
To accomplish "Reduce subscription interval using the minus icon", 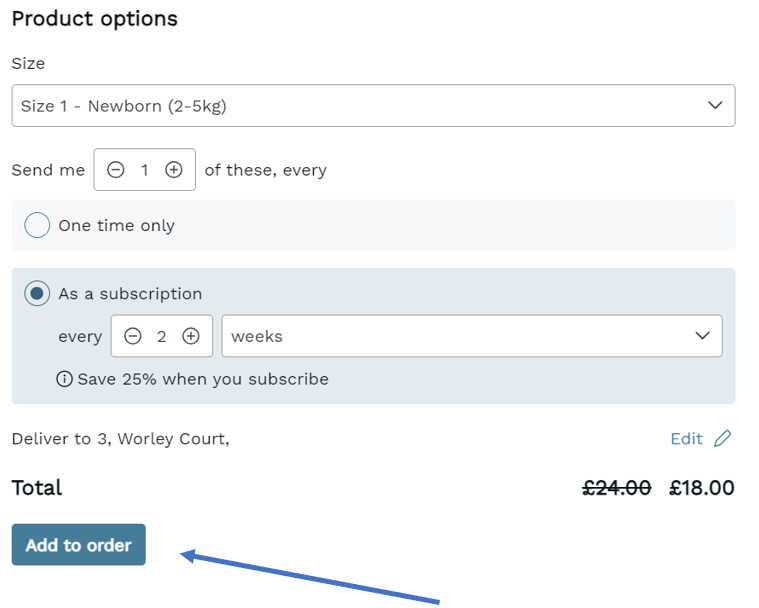I will [x=133, y=336].
